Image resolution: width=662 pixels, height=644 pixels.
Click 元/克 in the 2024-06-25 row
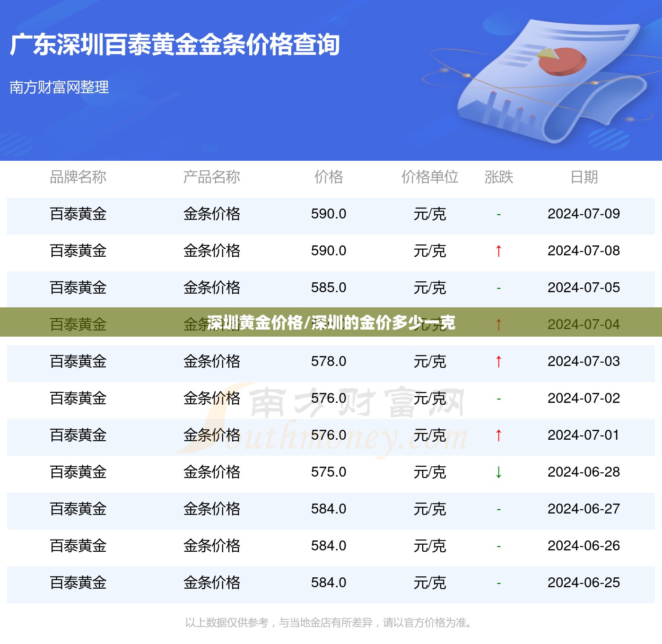[x=430, y=583]
